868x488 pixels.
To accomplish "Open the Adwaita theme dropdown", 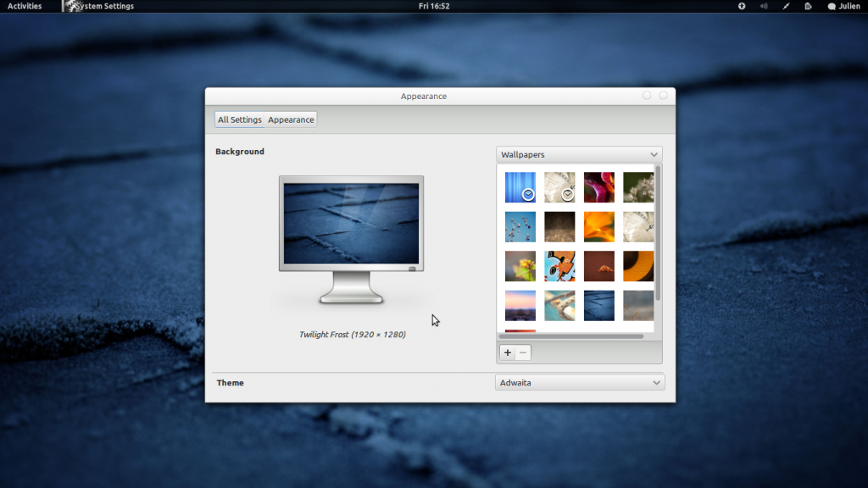I will [x=580, y=383].
